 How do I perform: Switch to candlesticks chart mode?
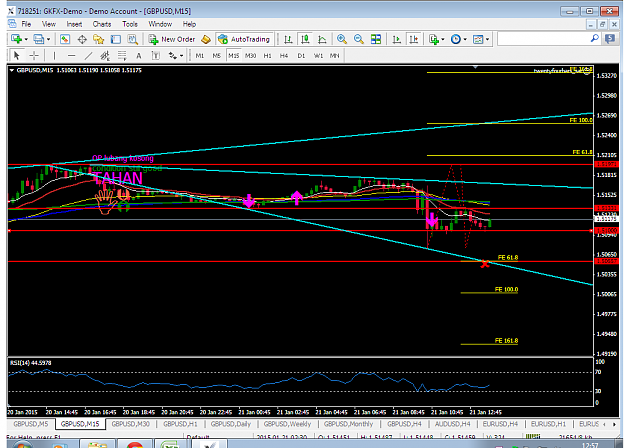click(305, 39)
